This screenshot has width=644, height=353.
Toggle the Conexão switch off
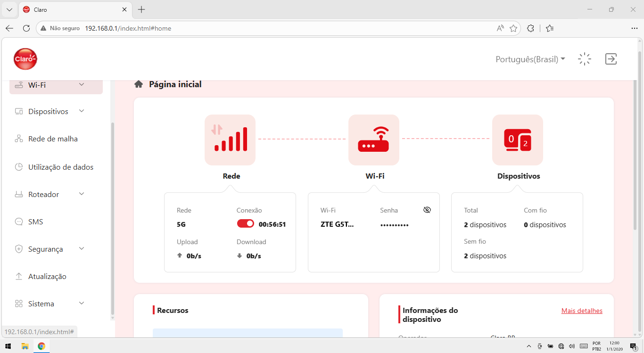point(246,224)
